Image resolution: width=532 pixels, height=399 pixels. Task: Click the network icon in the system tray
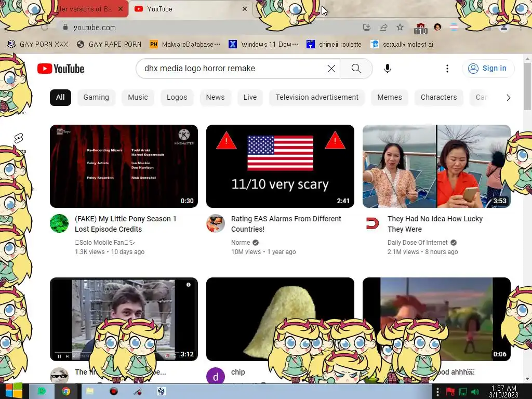pos(463,392)
